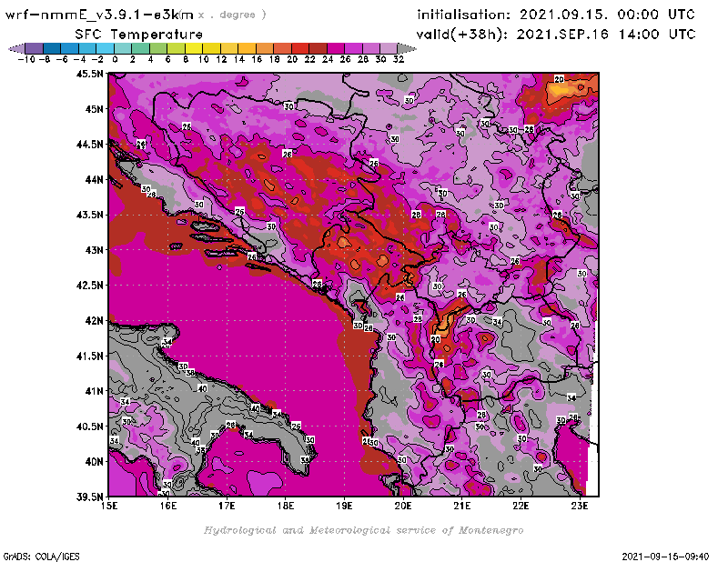Click the 15E longitude axis label
This screenshot has width=728, height=562.
point(109,506)
